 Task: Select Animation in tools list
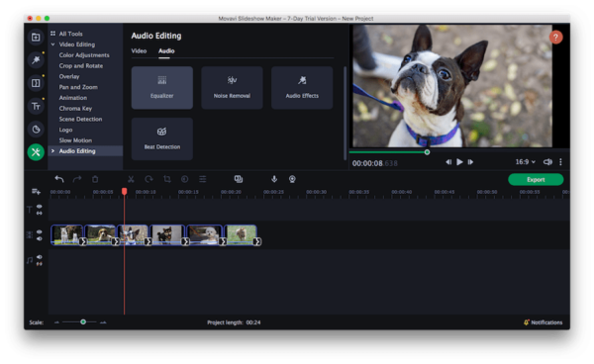[x=72, y=98]
